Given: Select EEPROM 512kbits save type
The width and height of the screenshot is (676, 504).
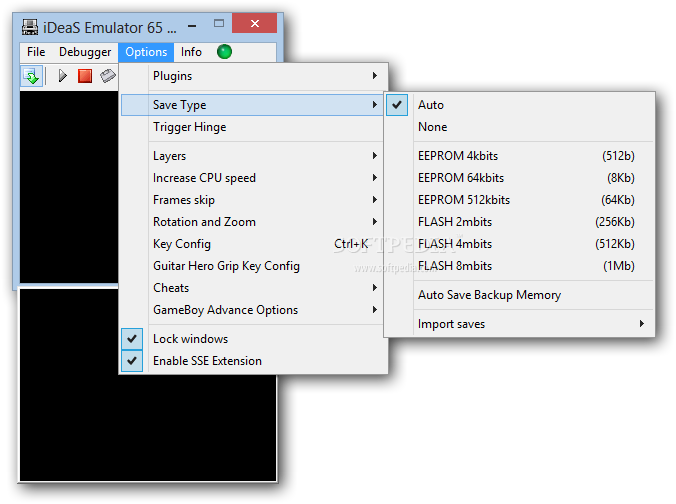Looking at the screenshot, I should [520, 200].
